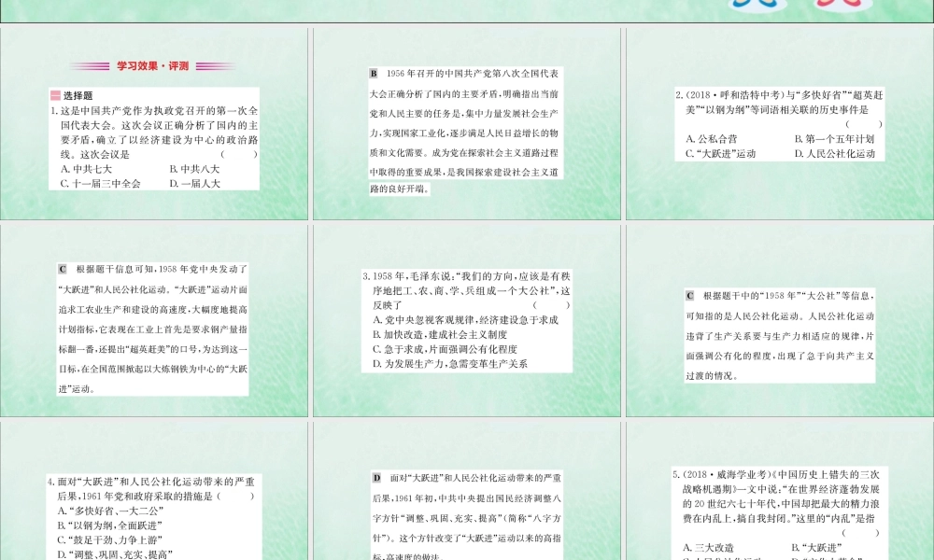Screen dimensions: 934x560
Task: Select option C. 急于求成,片面强调公有化程度
Action: [445, 349]
